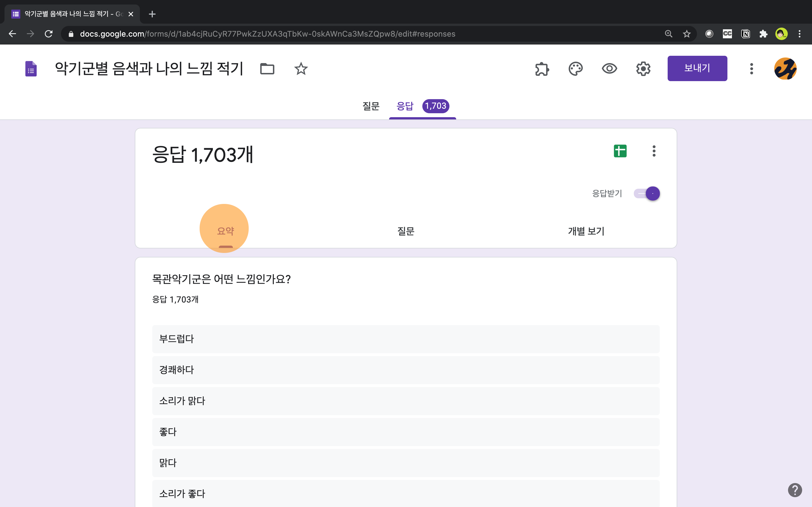This screenshot has width=812, height=507.
Task: Open form header more options menu
Action: click(x=751, y=69)
